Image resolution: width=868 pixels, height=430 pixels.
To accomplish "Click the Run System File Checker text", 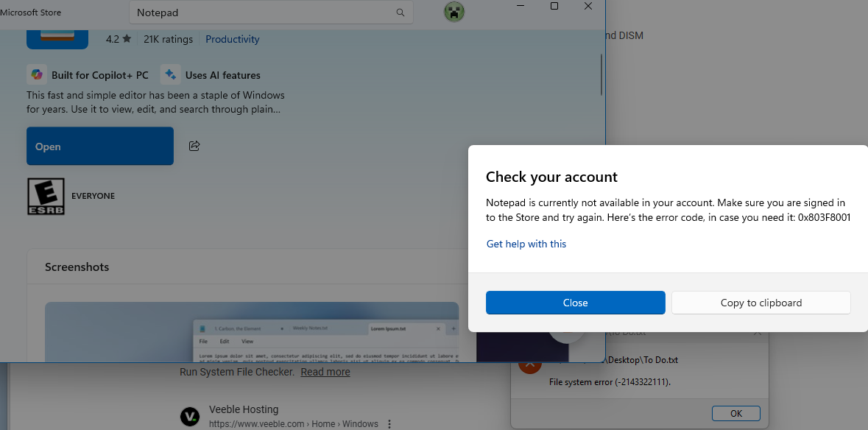I will [237, 372].
